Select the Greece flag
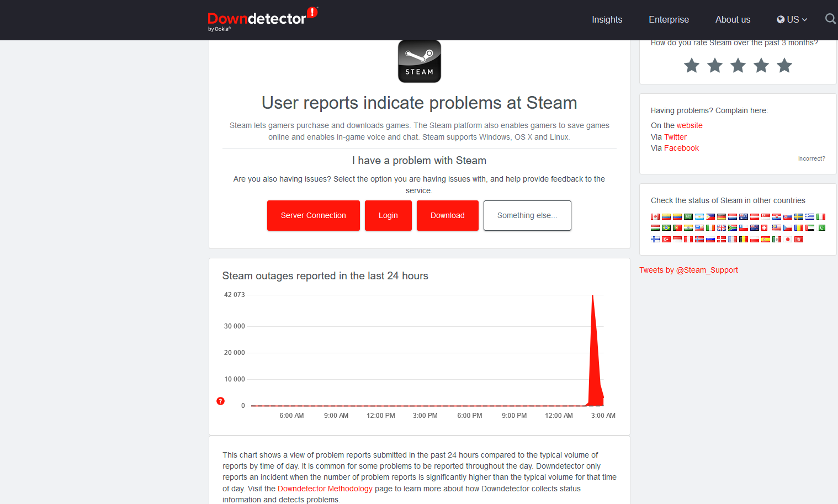The image size is (838, 504). 810,216
